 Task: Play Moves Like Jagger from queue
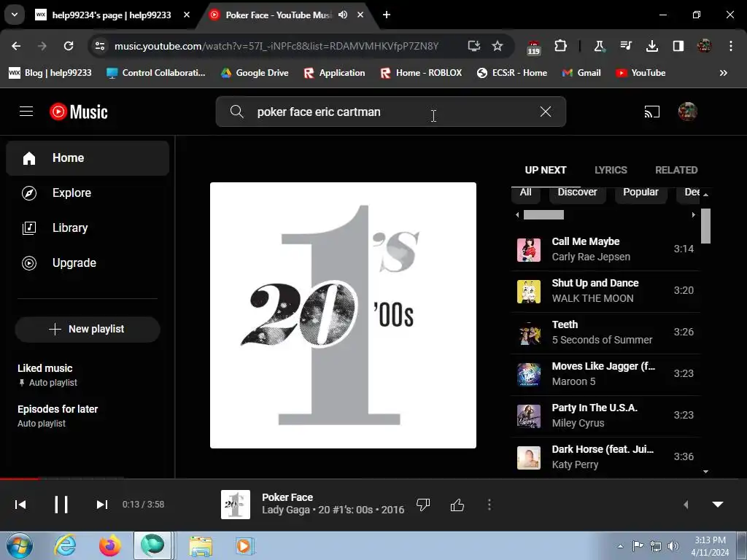(605, 374)
